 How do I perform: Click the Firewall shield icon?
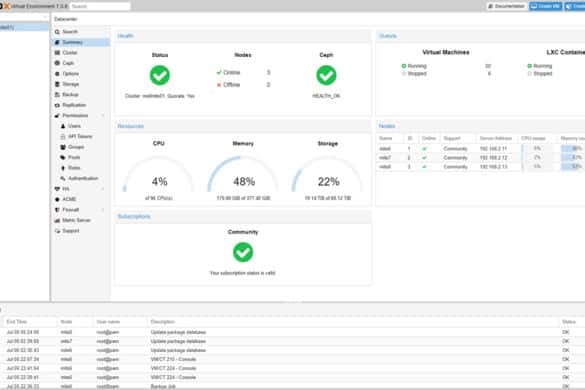point(57,210)
